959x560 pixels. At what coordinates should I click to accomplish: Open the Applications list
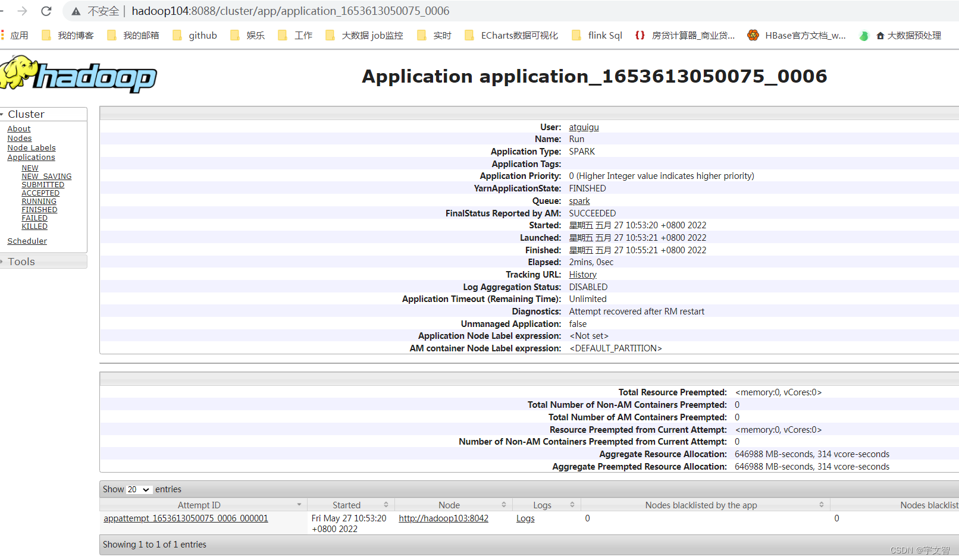[31, 157]
